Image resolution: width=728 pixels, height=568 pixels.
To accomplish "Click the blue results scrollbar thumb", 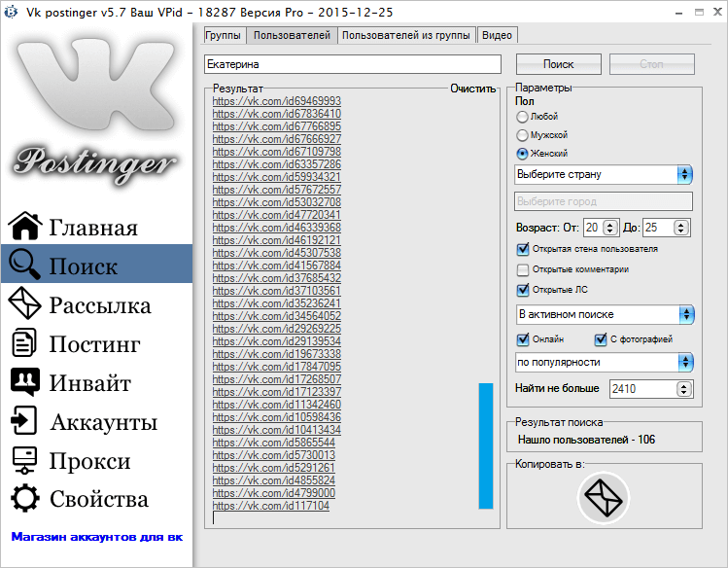I will [x=486, y=445].
